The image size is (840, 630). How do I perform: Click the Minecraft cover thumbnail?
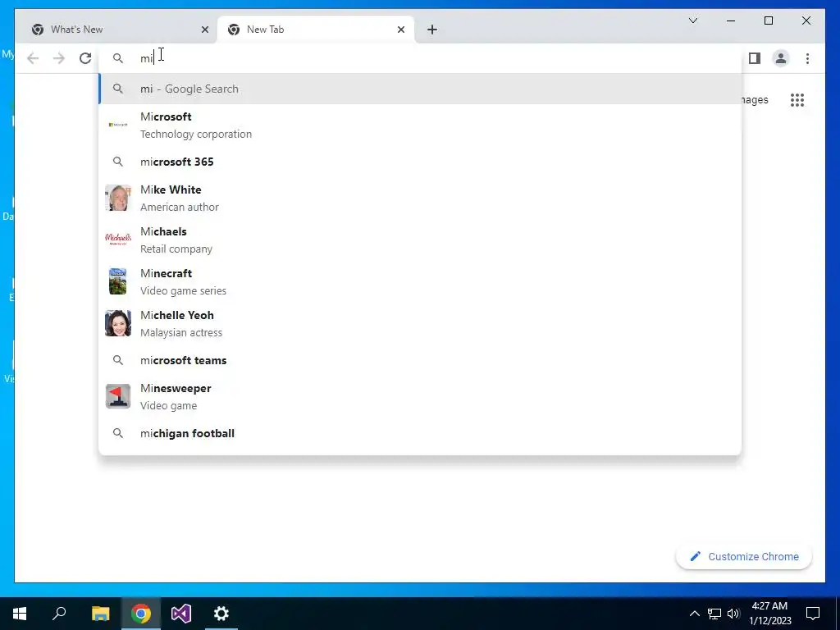pyautogui.click(x=118, y=282)
